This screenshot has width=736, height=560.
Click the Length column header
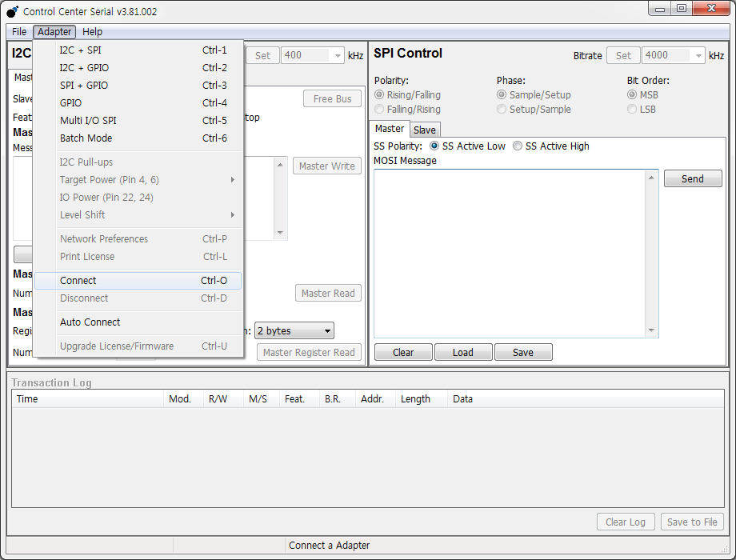click(422, 399)
